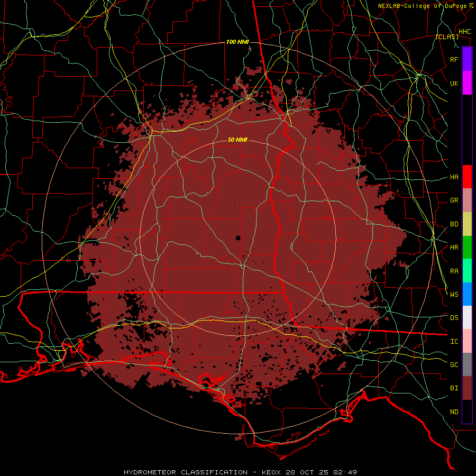This screenshot has width=476, height=476.
Task: Click the DS legend label
Action: tap(454, 318)
